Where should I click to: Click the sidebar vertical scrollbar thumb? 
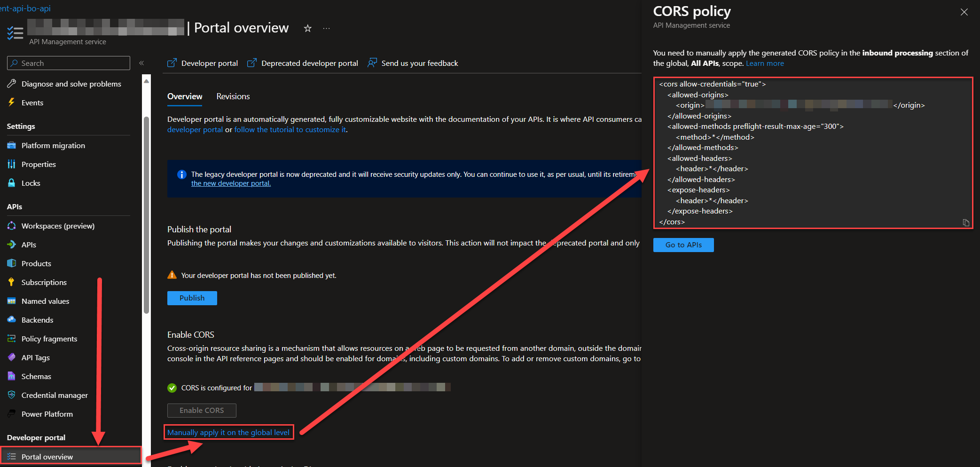(x=146, y=214)
